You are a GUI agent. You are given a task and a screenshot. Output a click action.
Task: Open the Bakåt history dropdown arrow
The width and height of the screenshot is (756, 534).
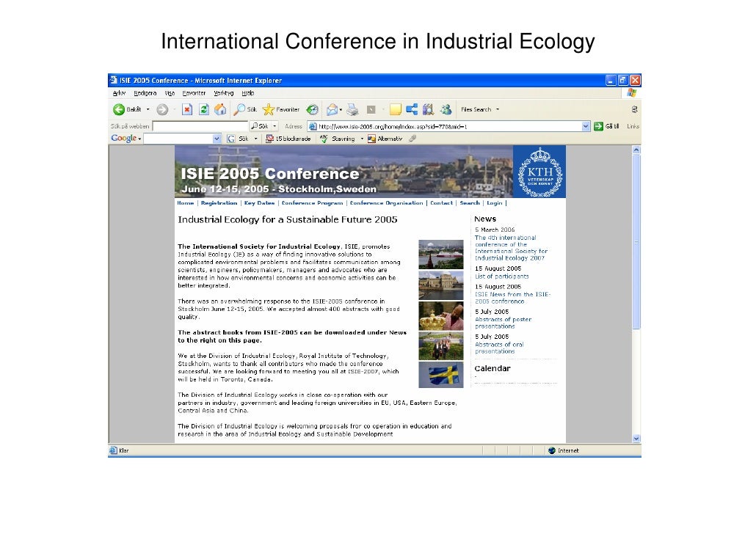(148, 110)
